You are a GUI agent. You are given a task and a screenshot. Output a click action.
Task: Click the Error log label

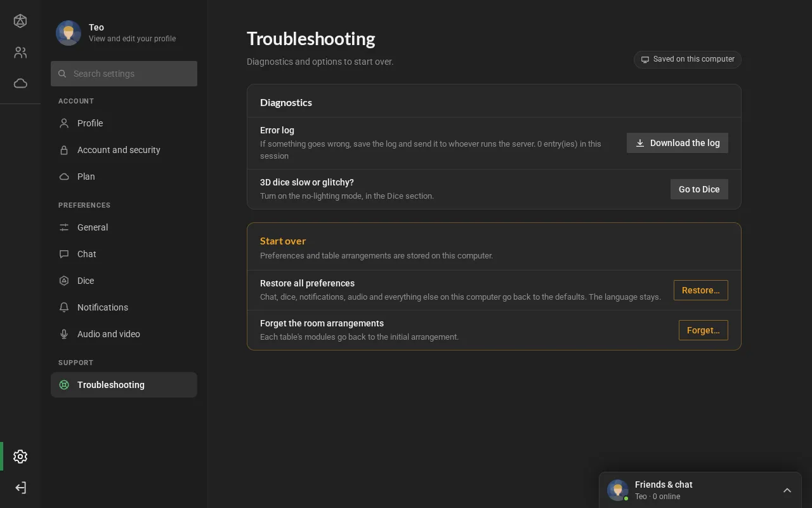pyautogui.click(x=277, y=130)
